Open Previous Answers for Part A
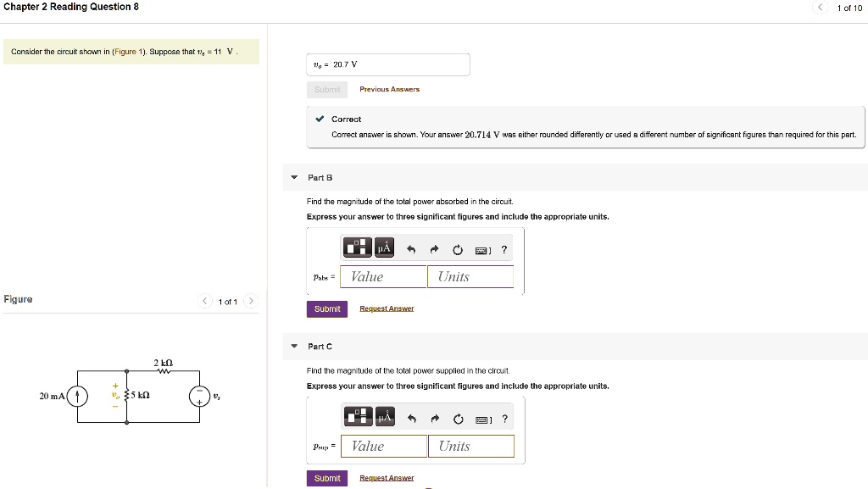Viewport: 868px width, 489px height. pyautogui.click(x=389, y=89)
